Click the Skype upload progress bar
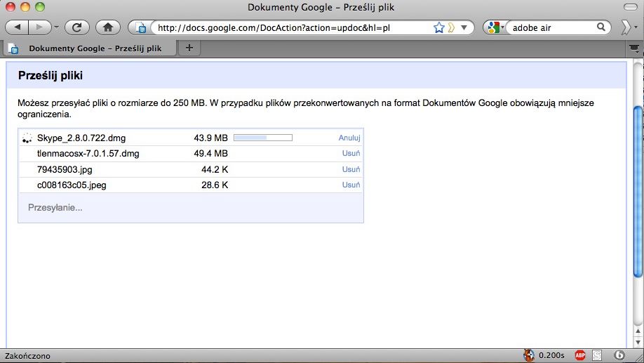Image resolution: width=644 pixels, height=363 pixels. (263, 138)
